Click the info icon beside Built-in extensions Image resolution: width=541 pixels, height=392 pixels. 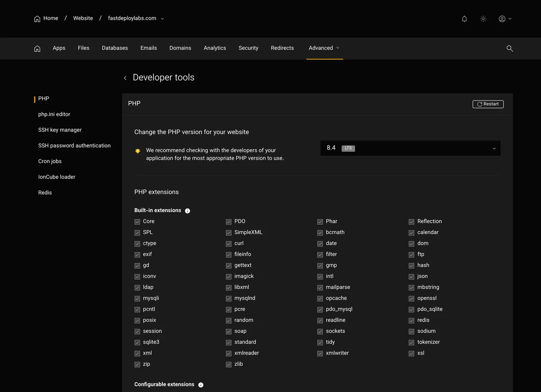click(188, 211)
